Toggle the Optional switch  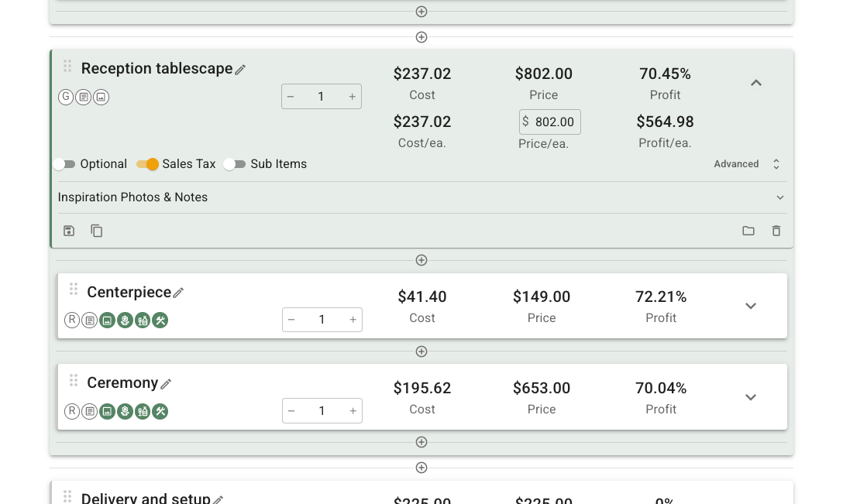[x=64, y=164]
